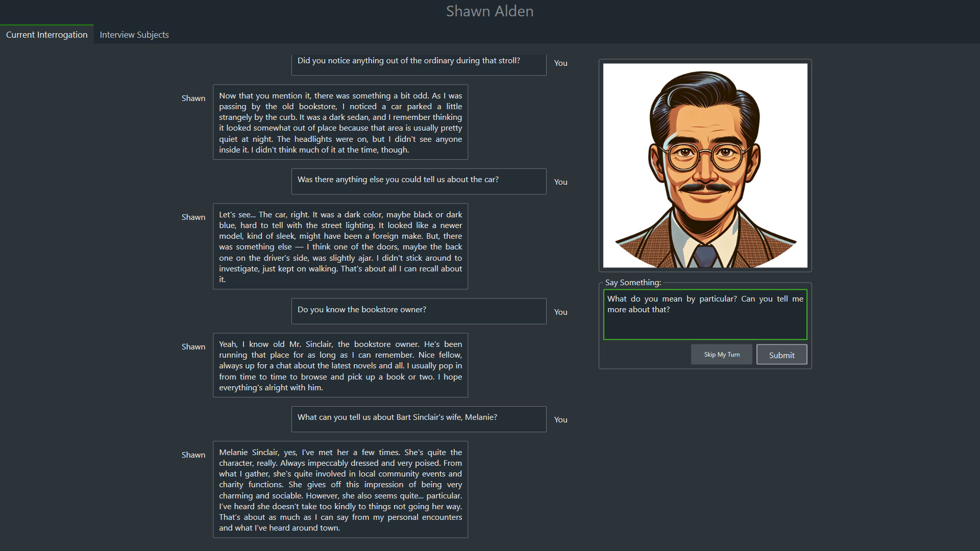
Task: Select the question about Bart Sinclair's wife
Action: [419, 419]
